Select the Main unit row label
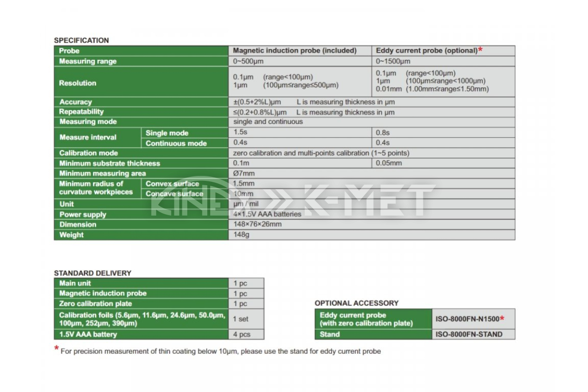 [x=141, y=283]
